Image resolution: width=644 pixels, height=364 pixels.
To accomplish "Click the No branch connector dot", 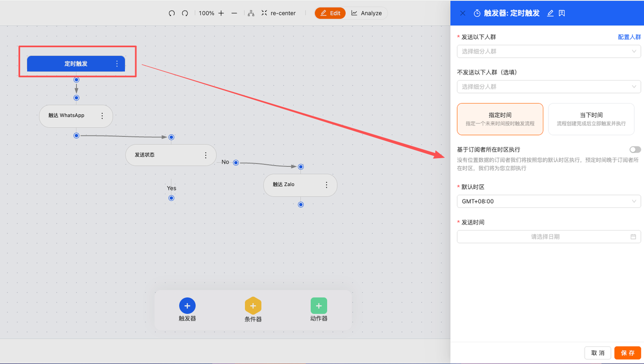I will tap(235, 163).
